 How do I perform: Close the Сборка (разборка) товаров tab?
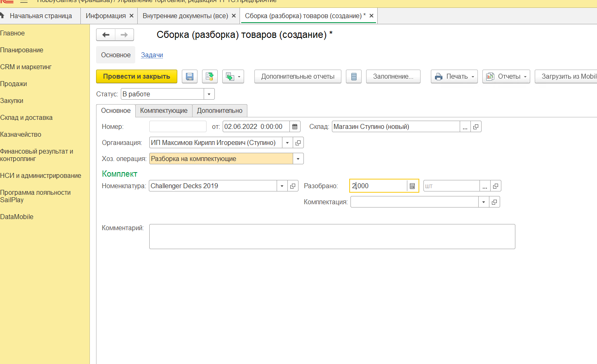[371, 16]
